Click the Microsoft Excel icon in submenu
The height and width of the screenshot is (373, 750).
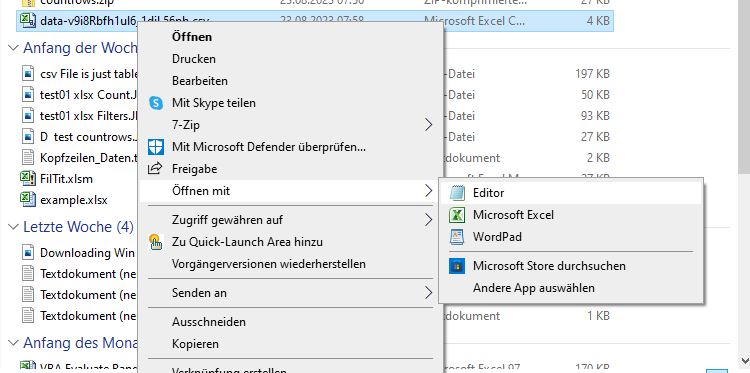pyautogui.click(x=457, y=215)
